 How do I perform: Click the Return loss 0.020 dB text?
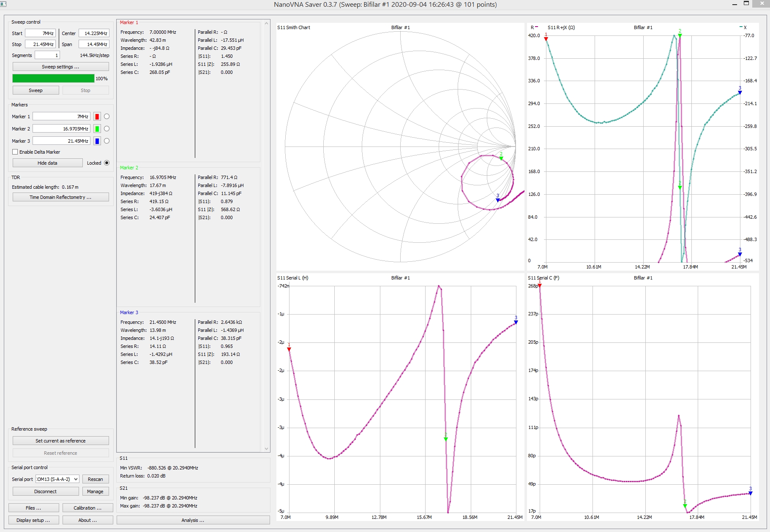[x=143, y=476]
